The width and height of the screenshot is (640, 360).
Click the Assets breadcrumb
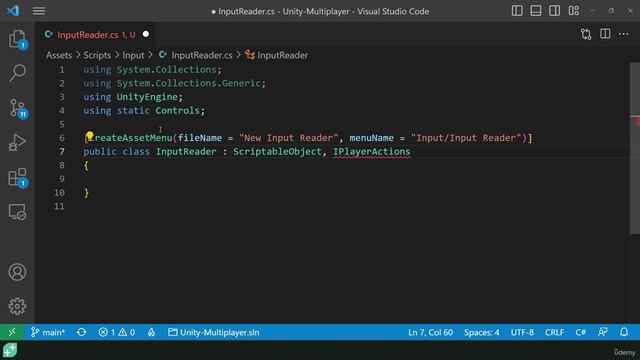click(59, 55)
